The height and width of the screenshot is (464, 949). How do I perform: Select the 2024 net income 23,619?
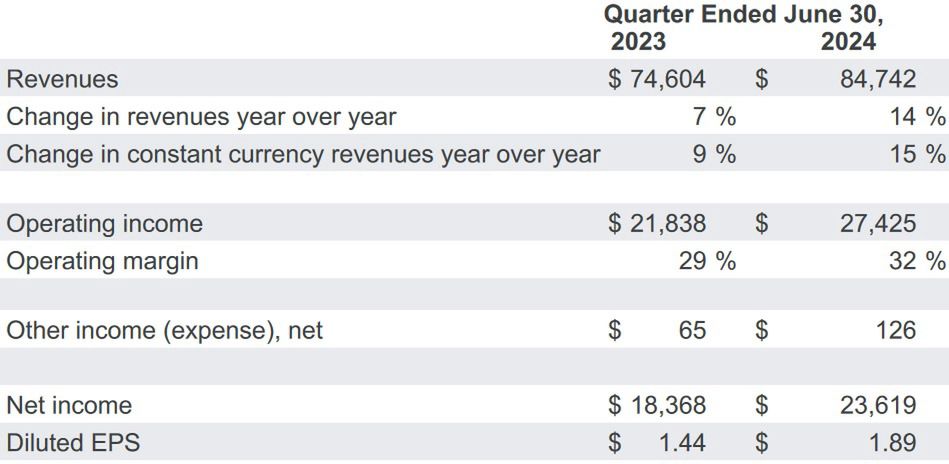pyautogui.click(x=877, y=405)
